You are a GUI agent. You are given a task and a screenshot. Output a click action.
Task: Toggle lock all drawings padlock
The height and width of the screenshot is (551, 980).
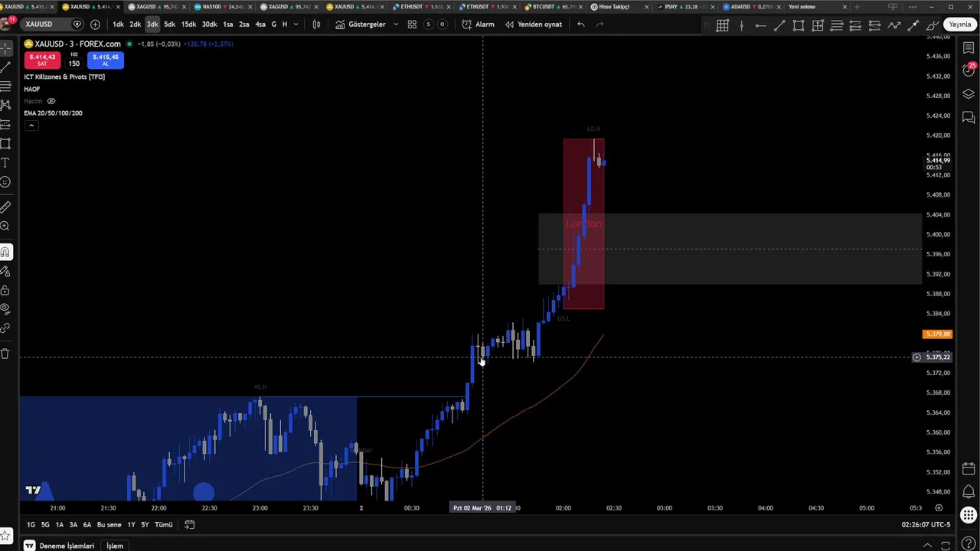(5, 290)
